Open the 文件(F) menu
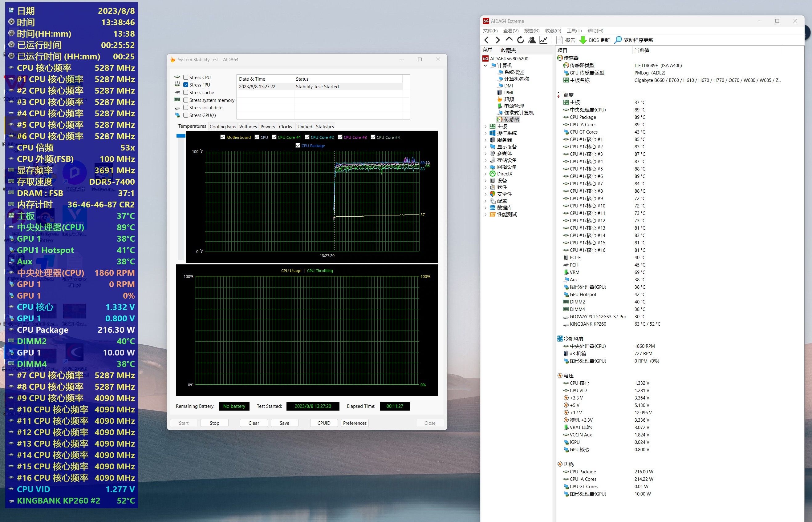The image size is (812, 522). click(x=490, y=30)
